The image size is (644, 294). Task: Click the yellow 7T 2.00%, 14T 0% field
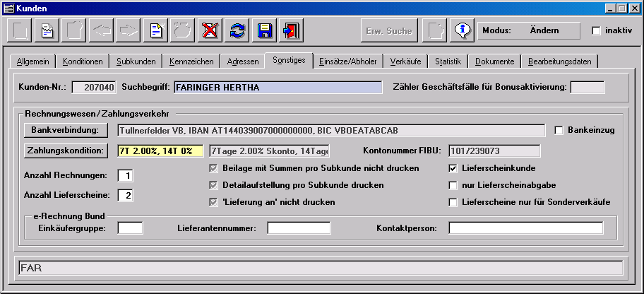point(160,151)
